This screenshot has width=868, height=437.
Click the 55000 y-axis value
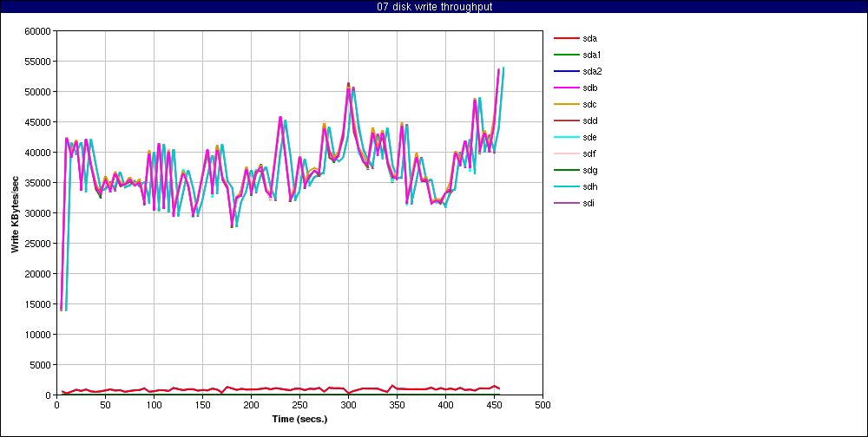click(38, 62)
